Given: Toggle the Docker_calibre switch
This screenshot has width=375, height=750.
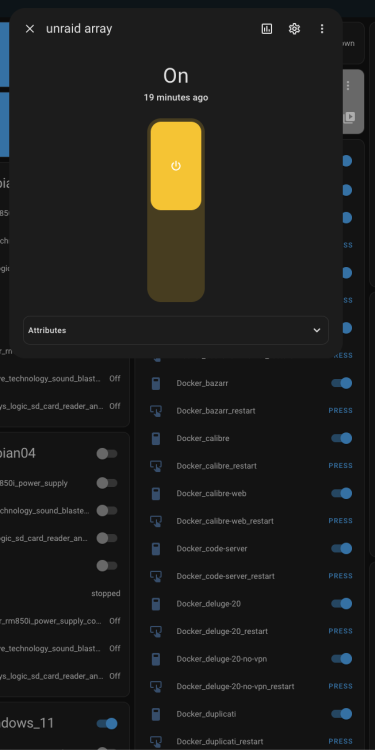Looking at the screenshot, I should 342,438.
